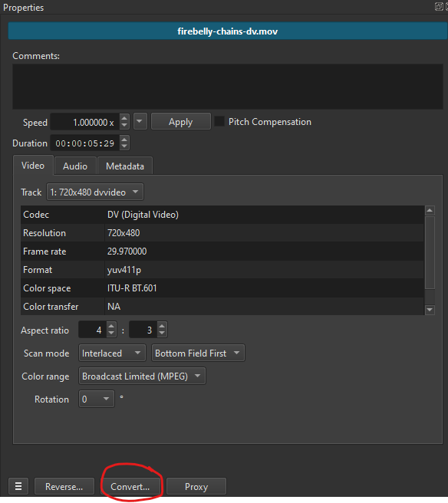Open the speed presets dropdown arrow
The height and width of the screenshot is (503, 448).
click(x=140, y=121)
